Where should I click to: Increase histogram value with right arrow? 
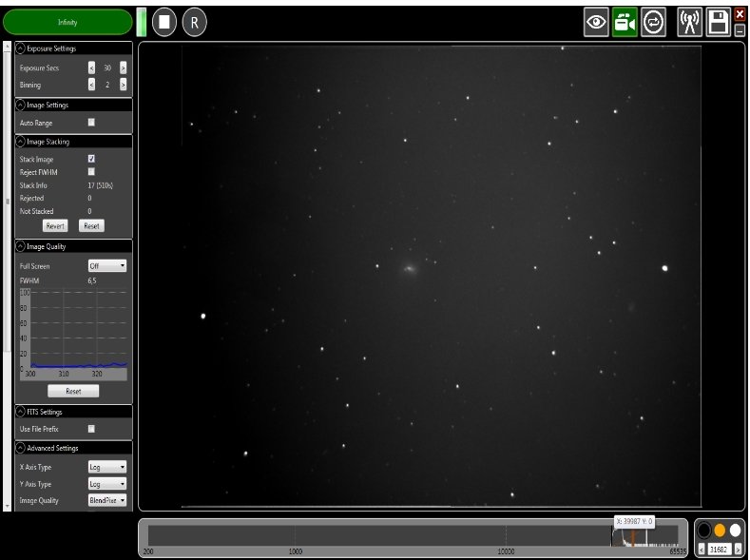(738, 550)
